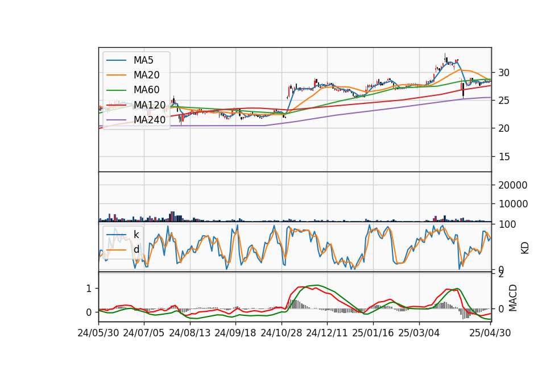This screenshot has height=392, width=546.
Task: Click the 24/12/11 date axis label
Action: (x=326, y=333)
